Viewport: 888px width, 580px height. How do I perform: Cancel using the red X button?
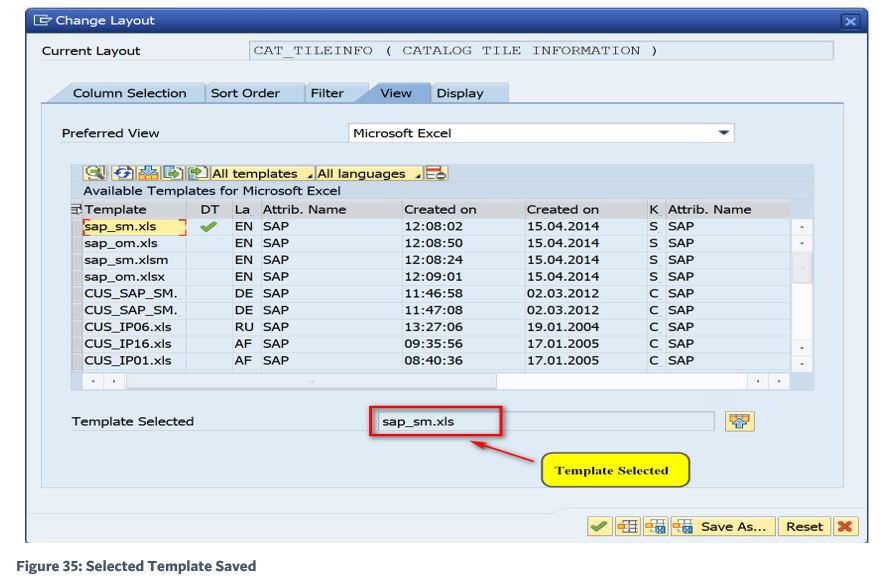(x=846, y=527)
